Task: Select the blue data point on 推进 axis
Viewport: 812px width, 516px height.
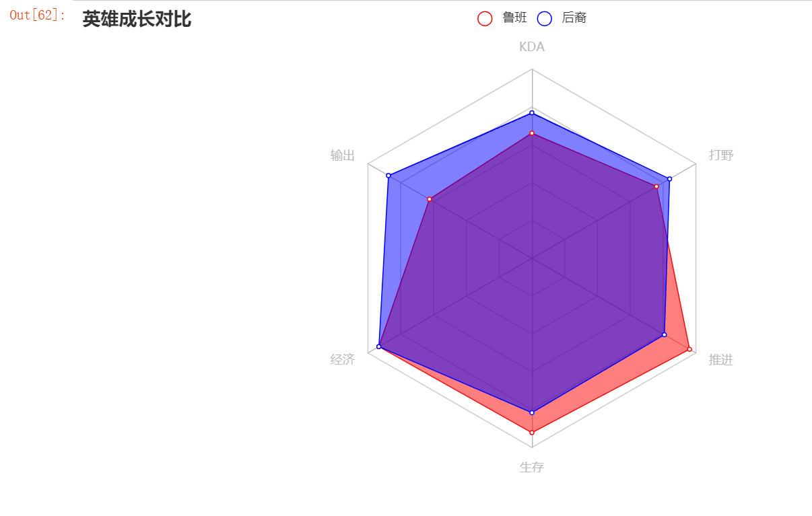Action: point(664,334)
